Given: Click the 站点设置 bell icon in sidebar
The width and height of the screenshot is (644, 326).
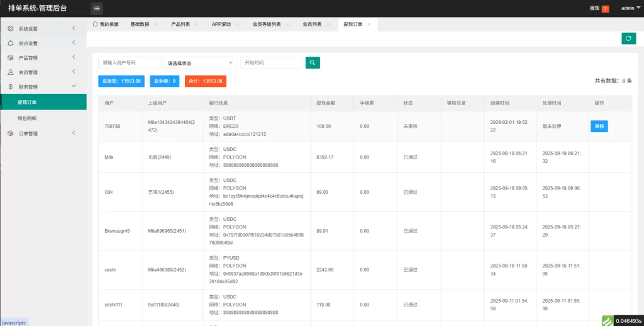Looking at the screenshot, I should [11, 43].
